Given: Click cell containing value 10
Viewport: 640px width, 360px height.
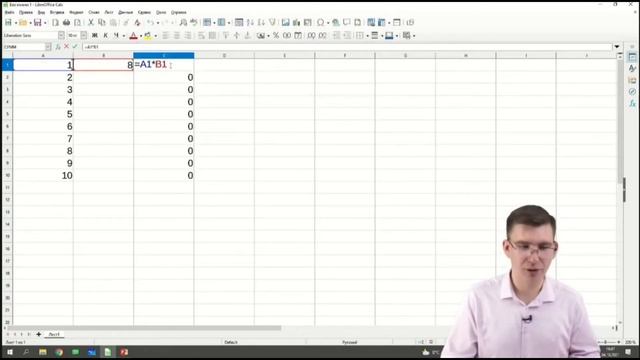Looking at the screenshot, I should click(43, 176).
